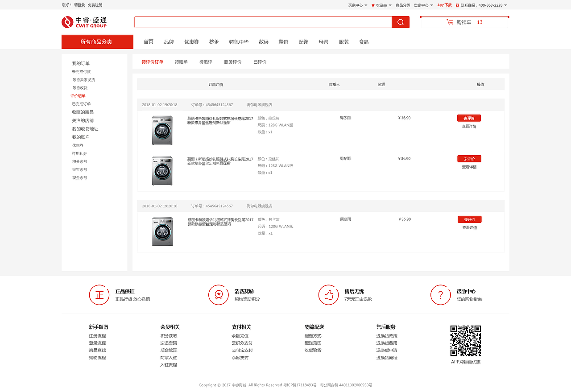571x392 pixels.
Task: Click the 售后无忧 thumbs-up icon
Action: tap(328, 295)
